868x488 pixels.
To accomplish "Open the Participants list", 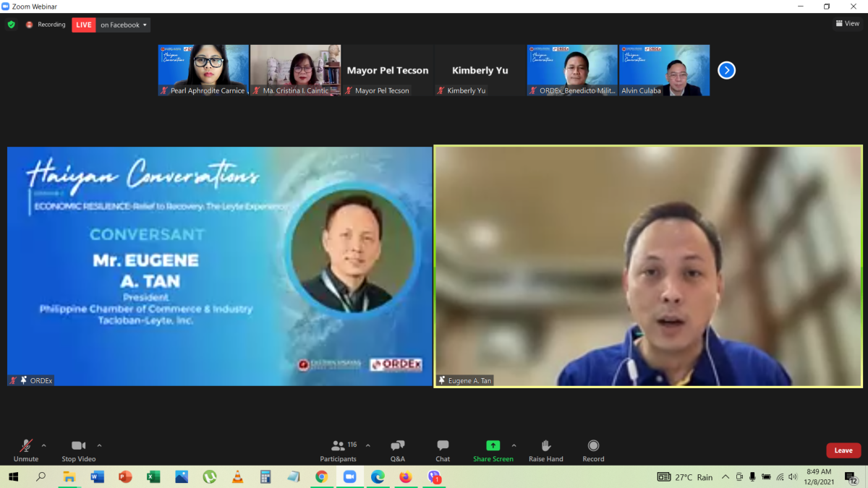I will point(338,450).
